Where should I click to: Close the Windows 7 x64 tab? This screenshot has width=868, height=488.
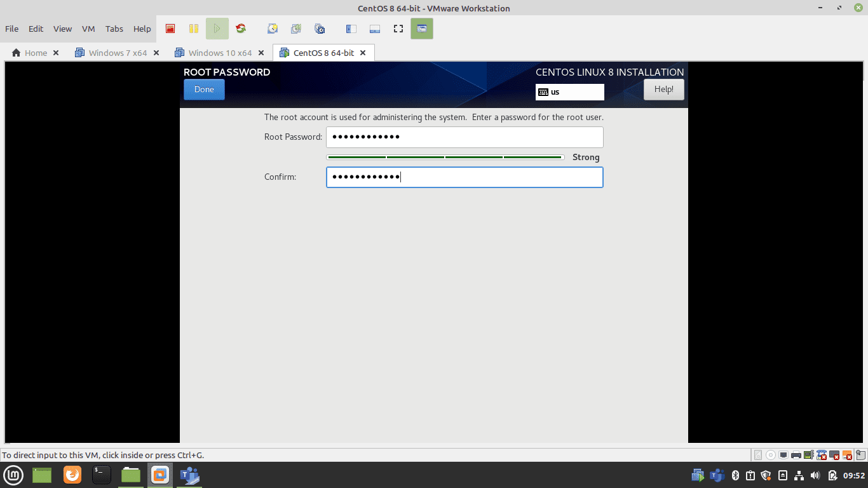pyautogui.click(x=156, y=53)
